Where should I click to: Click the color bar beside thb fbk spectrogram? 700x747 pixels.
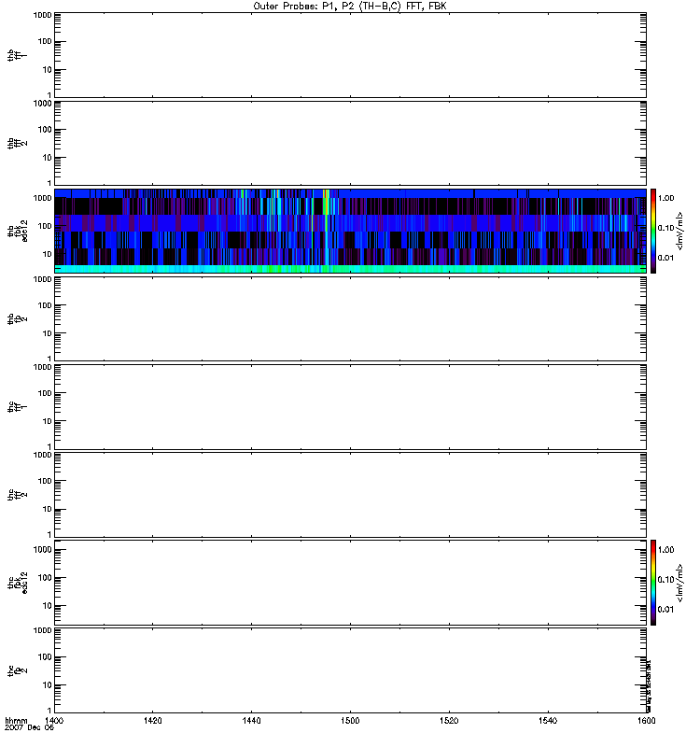(x=653, y=231)
